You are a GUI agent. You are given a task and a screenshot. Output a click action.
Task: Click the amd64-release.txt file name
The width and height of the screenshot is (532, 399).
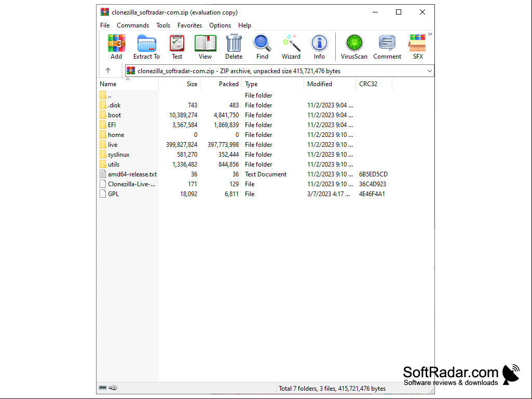click(x=132, y=174)
